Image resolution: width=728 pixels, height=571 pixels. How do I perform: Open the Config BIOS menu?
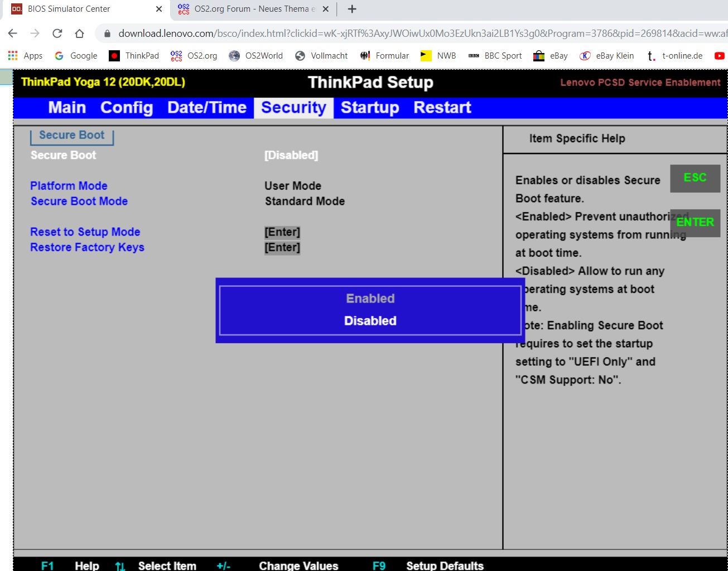click(x=127, y=108)
